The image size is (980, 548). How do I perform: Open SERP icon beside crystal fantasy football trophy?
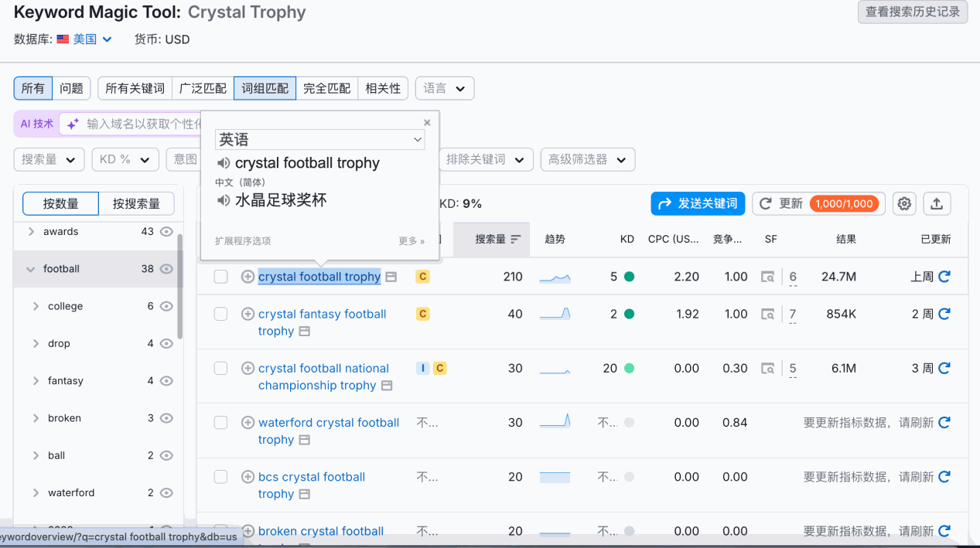(x=305, y=332)
